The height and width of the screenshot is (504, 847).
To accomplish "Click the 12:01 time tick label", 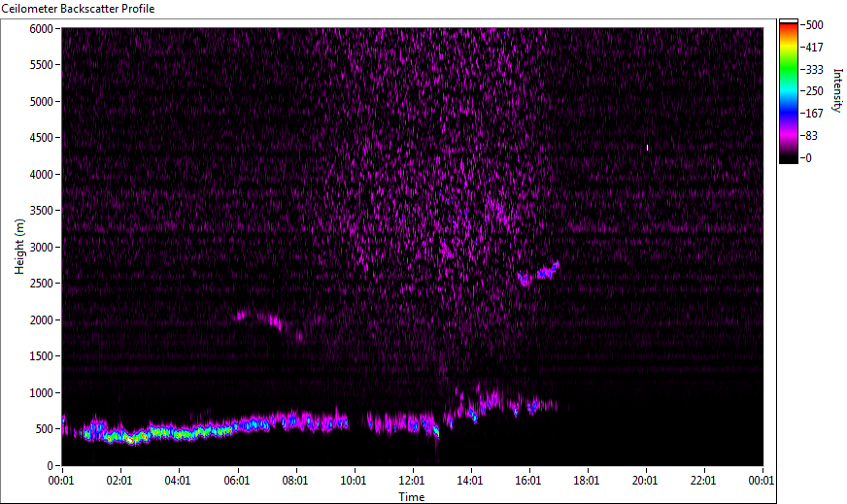I will click(x=412, y=481).
